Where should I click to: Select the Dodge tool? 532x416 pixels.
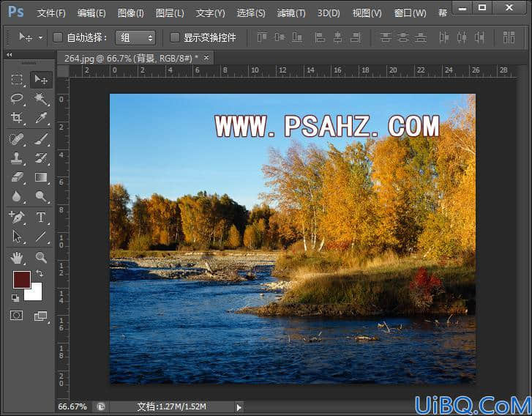point(42,196)
